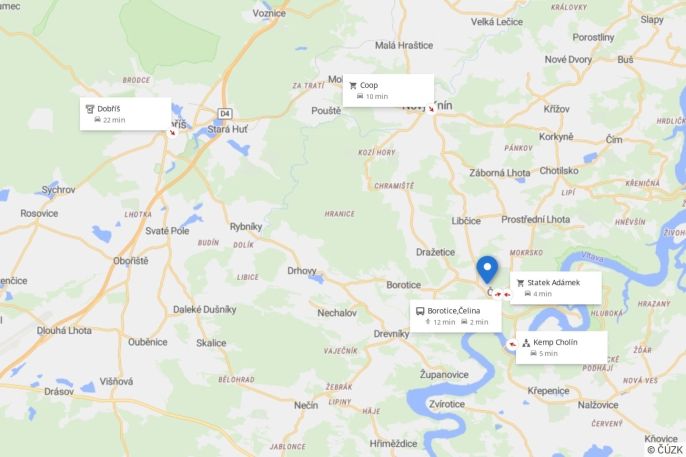This screenshot has width=686, height=457.
Task: Click the shopping cart icon beside Coop
Action: tap(353, 85)
